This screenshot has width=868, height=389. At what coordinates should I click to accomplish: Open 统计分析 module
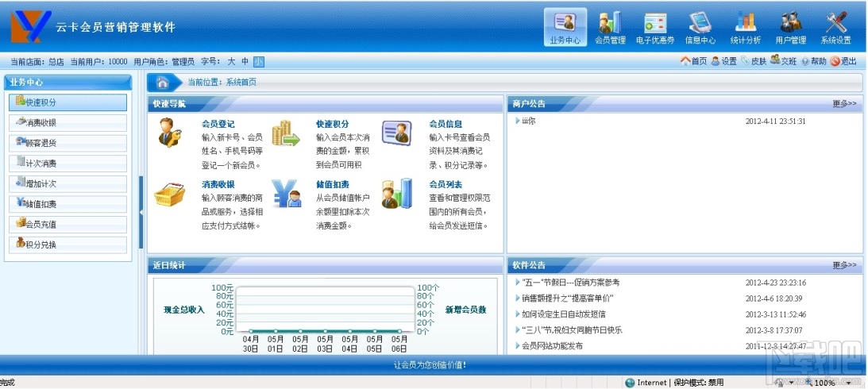click(x=745, y=27)
